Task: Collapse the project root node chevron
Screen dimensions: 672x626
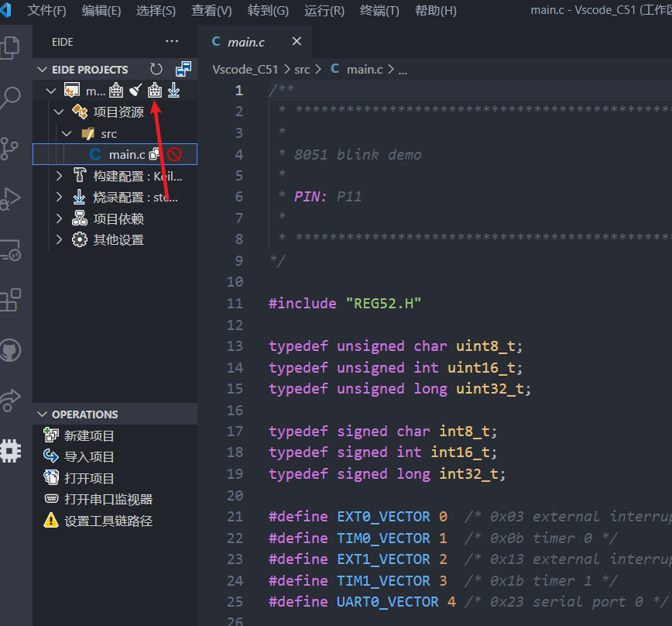Action: point(51,91)
